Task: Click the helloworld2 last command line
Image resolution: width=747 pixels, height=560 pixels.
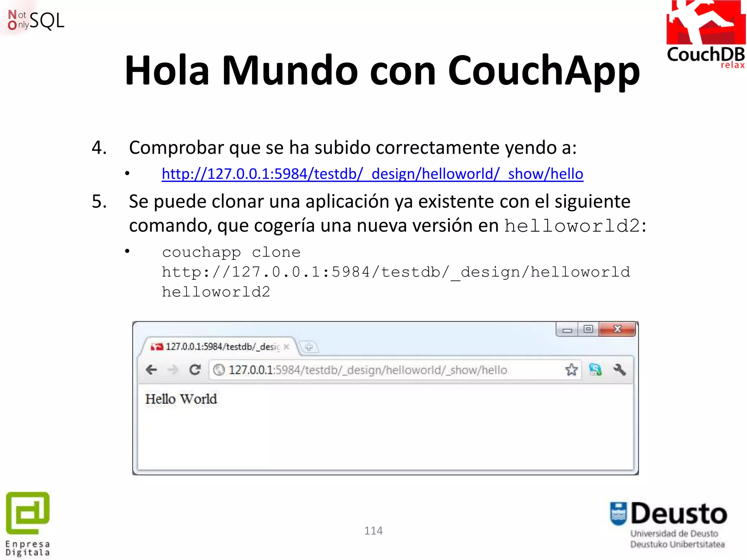Action: (216, 292)
